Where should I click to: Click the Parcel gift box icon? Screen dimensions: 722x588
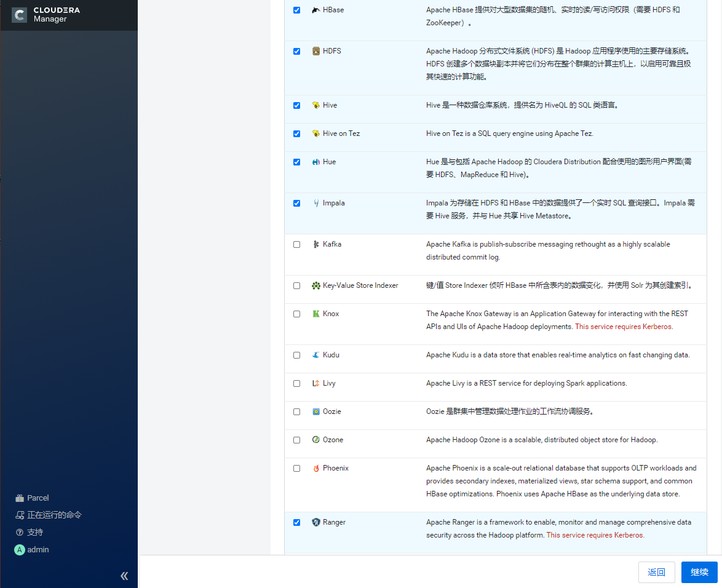tap(20, 498)
